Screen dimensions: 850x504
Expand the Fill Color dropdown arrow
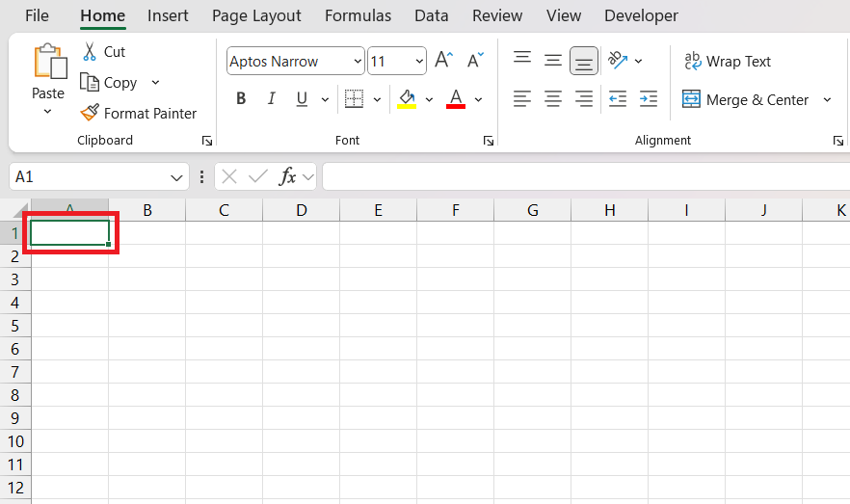pos(429,99)
